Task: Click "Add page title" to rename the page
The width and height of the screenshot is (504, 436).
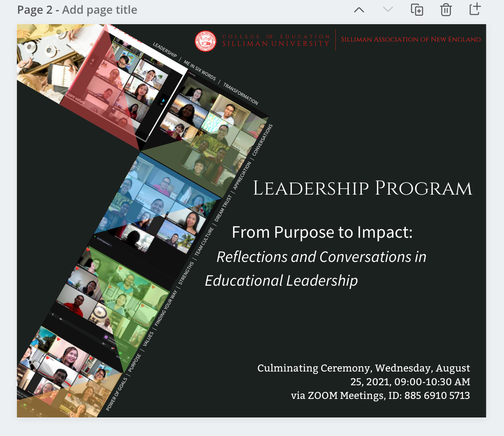Action: click(x=99, y=10)
